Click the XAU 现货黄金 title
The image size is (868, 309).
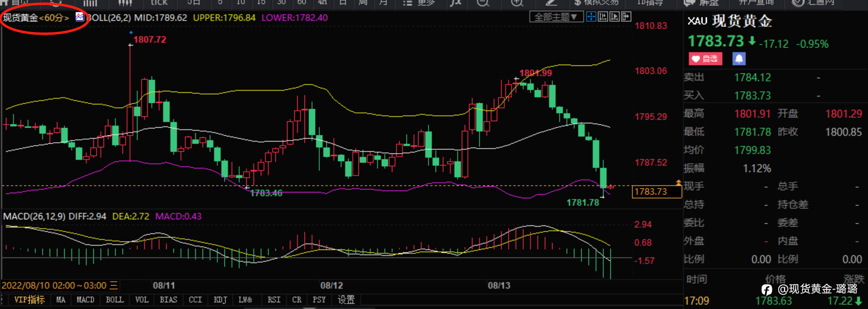tap(730, 21)
